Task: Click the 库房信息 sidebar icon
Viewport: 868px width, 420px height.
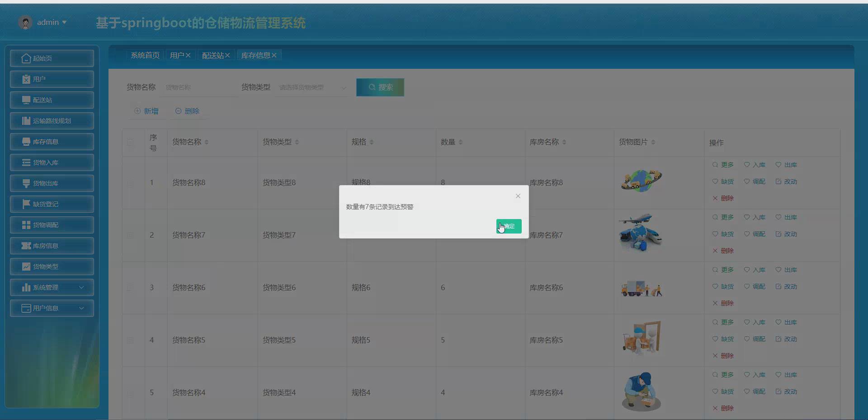Action: tap(26, 246)
